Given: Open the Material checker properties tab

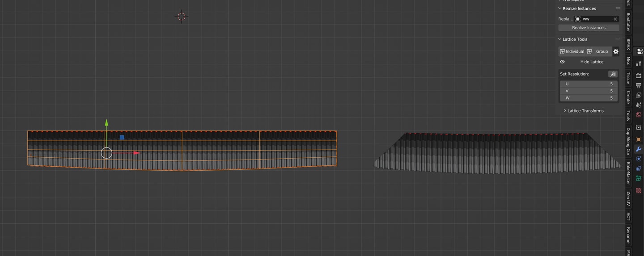Looking at the screenshot, I should coord(639,190).
